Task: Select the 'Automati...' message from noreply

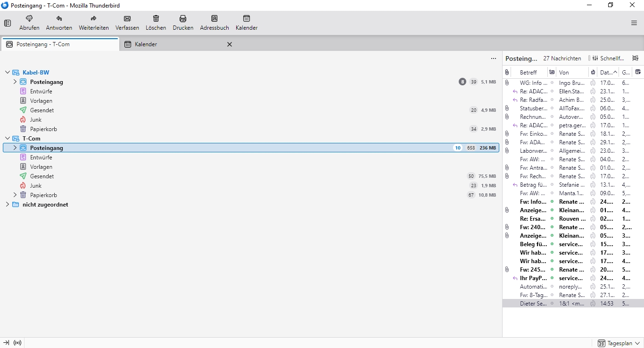Action: coord(573,287)
